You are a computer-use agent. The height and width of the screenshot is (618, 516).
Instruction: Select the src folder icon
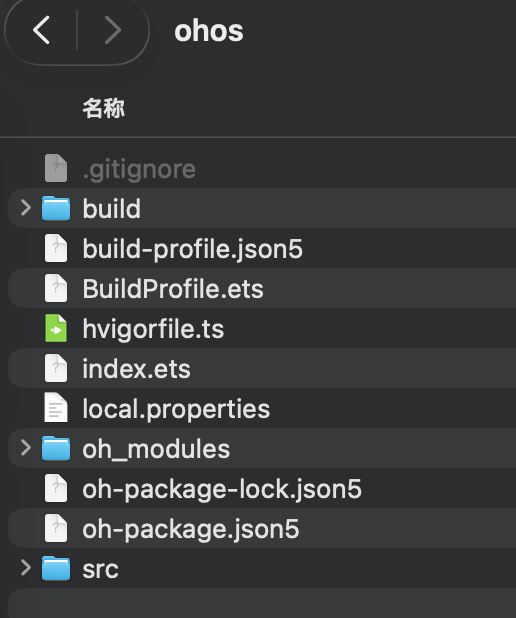56,568
